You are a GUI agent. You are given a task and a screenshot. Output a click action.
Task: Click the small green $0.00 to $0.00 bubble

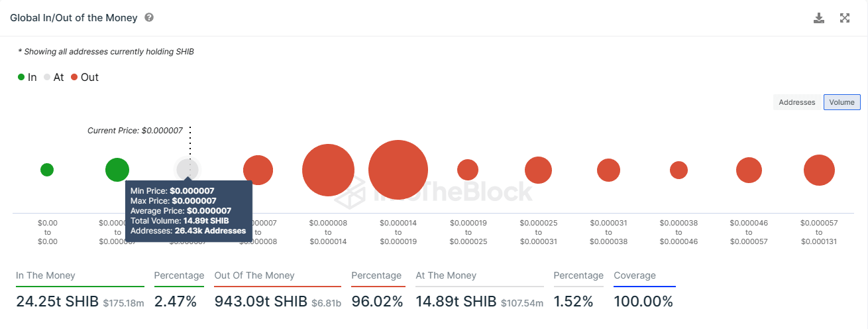coord(47,170)
